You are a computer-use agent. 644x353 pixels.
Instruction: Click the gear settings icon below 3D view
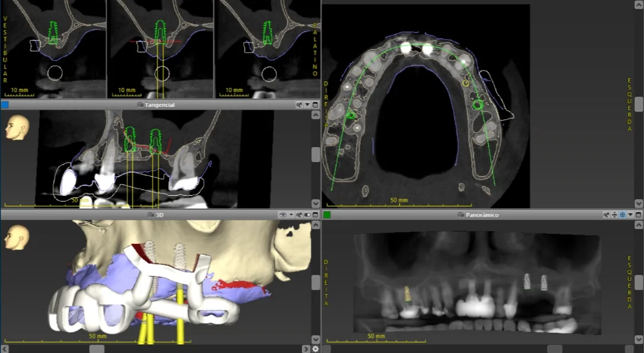tap(315, 349)
